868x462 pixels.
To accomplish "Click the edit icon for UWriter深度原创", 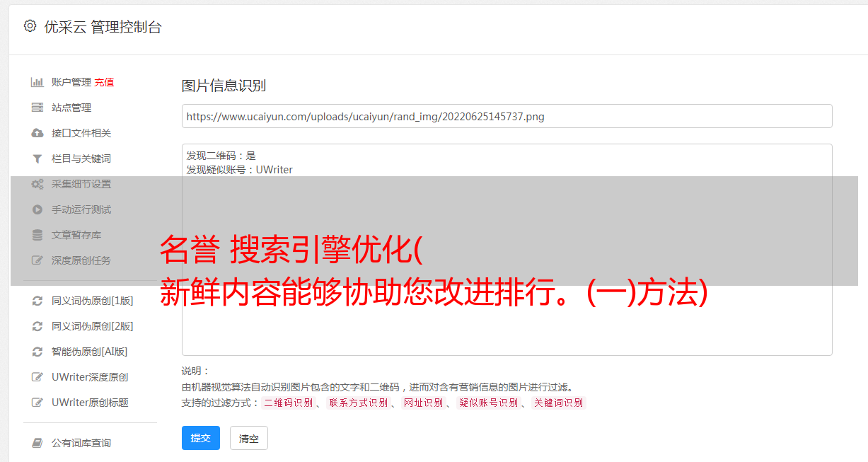I will (37, 377).
